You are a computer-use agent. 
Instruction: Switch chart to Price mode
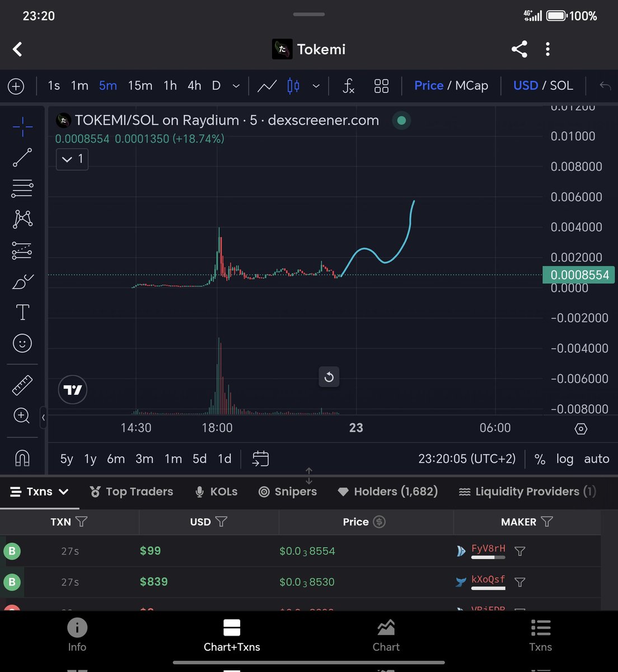click(x=429, y=86)
